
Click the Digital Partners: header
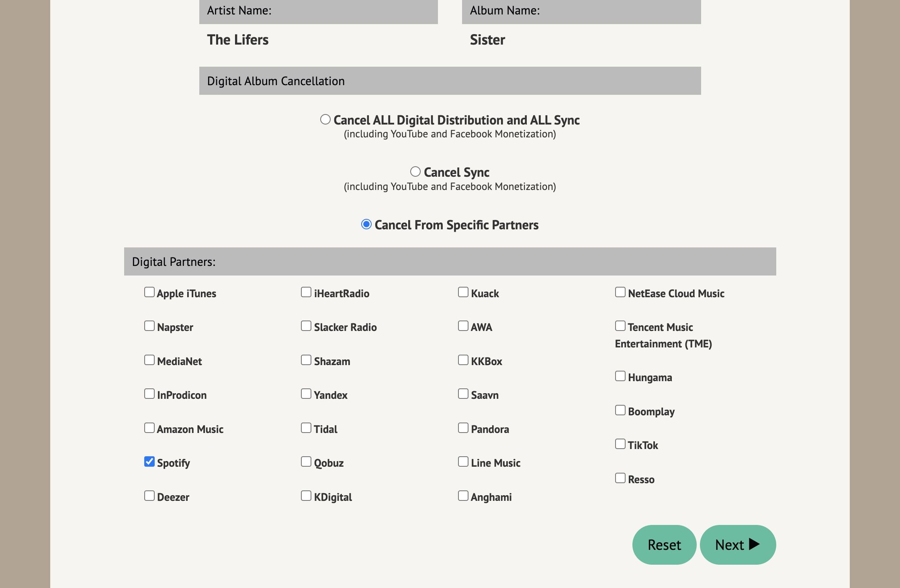(450, 261)
